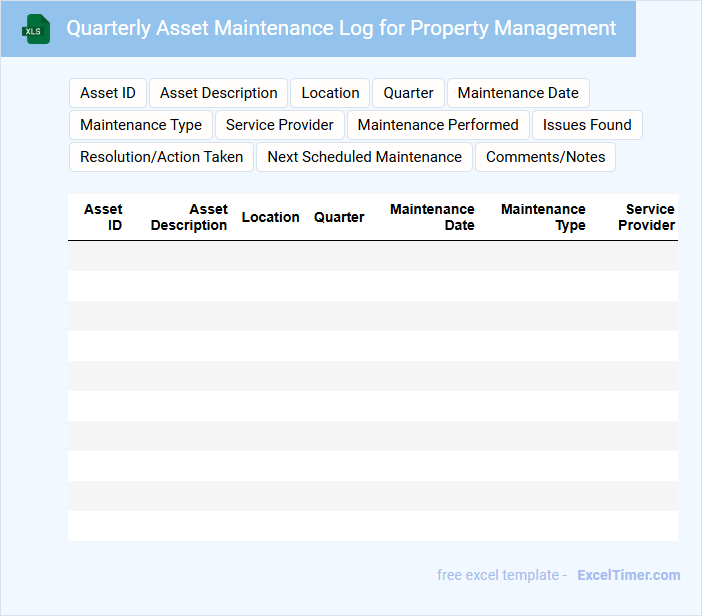
Task: Select the Service Provider tag
Action: (x=280, y=125)
